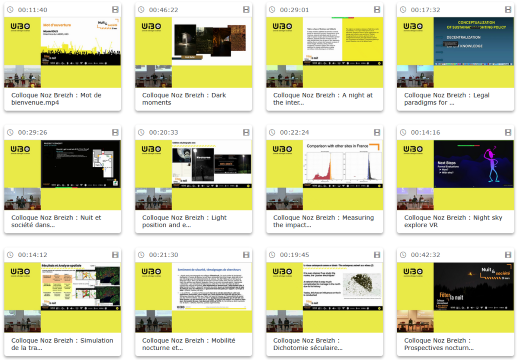Open 'Light position and e...' title link

click(x=184, y=221)
